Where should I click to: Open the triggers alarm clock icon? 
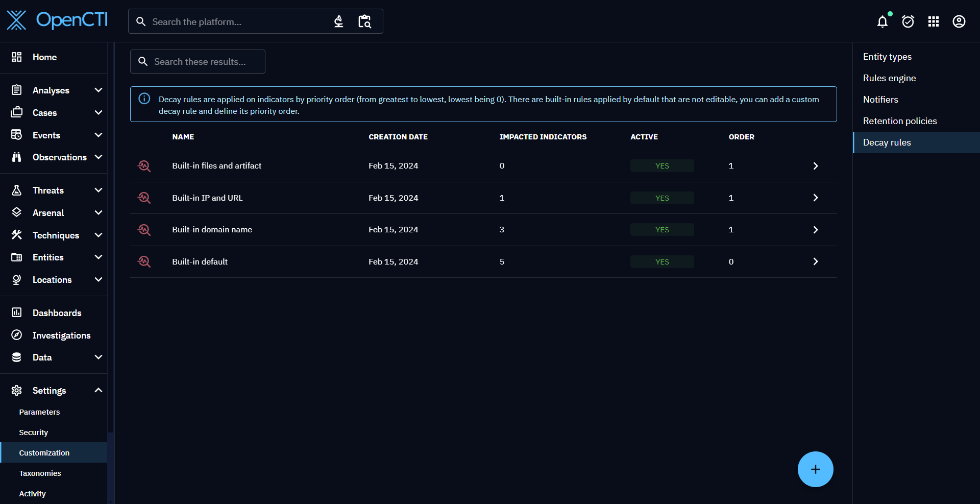(908, 21)
